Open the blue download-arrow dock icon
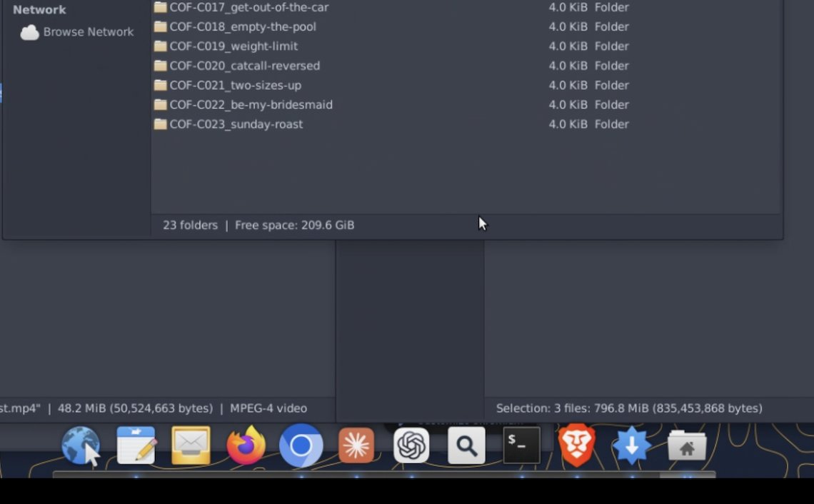 coord(631,445)
